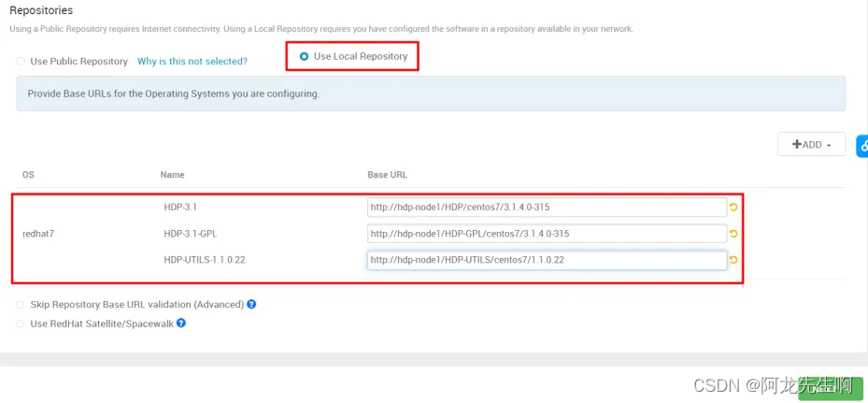The width and height of the screenshot is (868, 403).
Task: Expand the ADD operating system dropdown
Action: point(812,144)
